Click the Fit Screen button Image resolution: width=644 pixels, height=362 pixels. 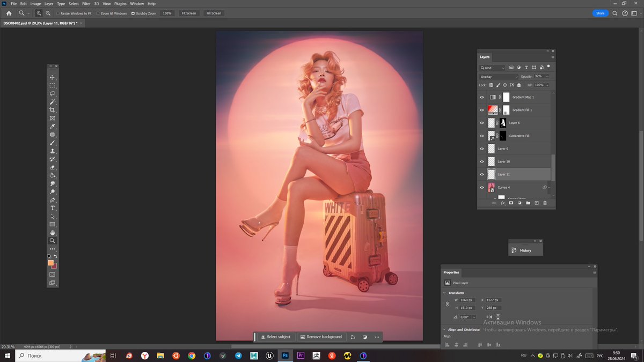[188, 13]
